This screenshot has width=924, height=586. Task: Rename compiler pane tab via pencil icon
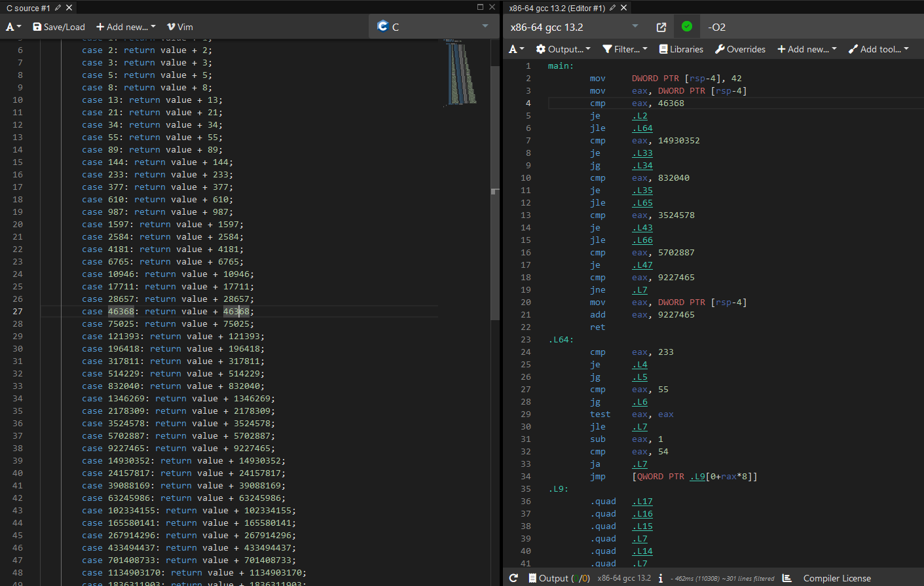tap(612, 8)
